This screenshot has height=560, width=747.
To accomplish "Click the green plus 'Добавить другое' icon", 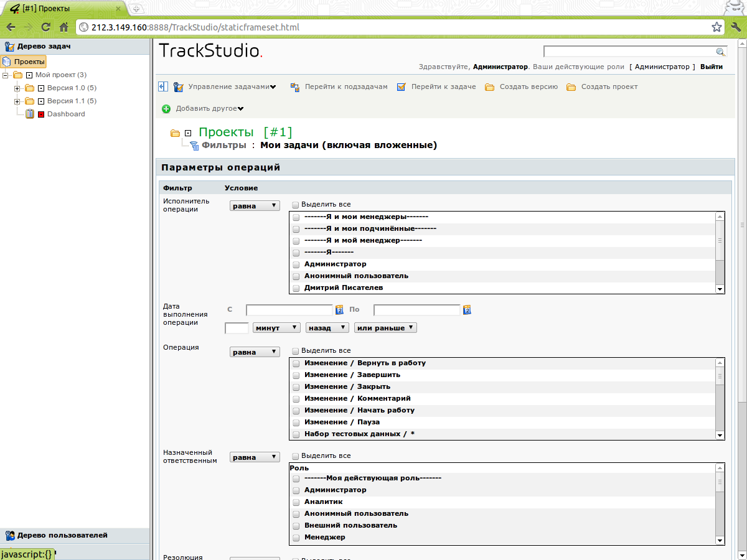I will click(166, 109).
